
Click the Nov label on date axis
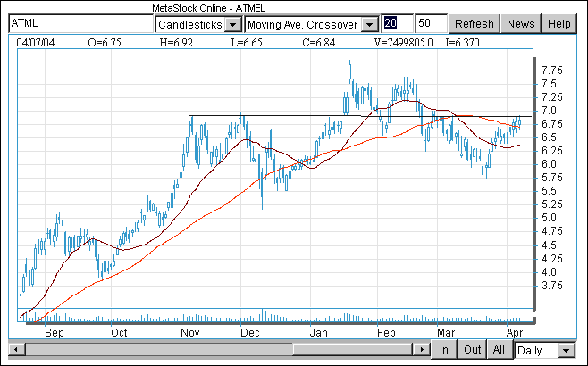(x=189, y=331)
